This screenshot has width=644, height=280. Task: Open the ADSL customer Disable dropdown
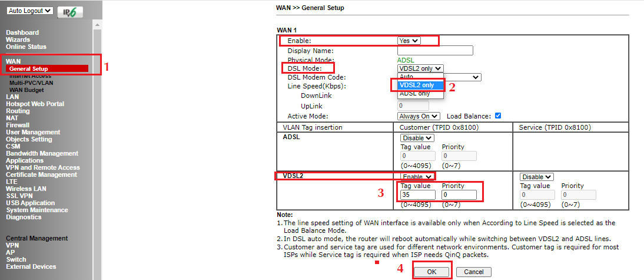click(417, 138)
